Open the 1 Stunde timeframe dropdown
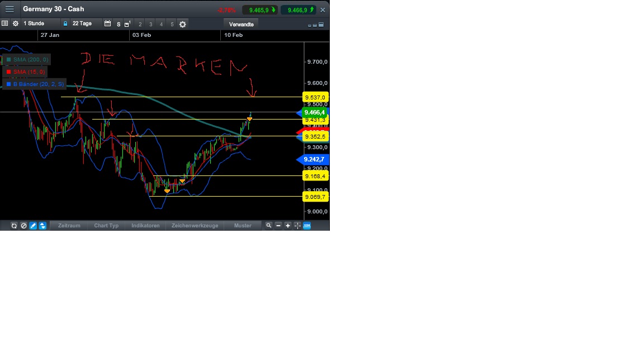 (34, 23)
